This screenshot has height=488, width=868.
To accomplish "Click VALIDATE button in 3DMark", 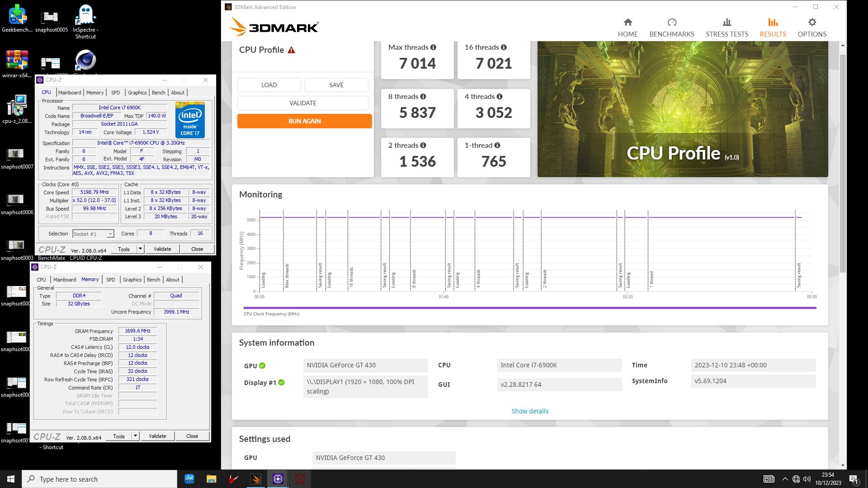I will click(303, 103).
